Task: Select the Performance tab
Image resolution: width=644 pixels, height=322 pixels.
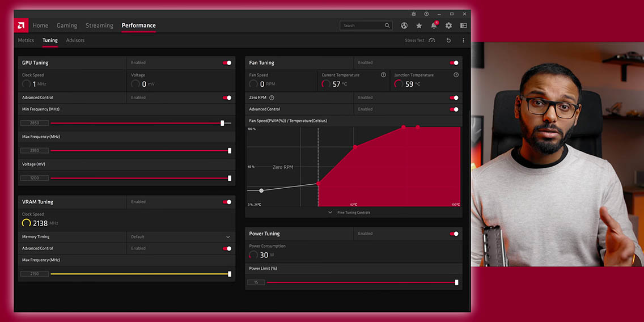Action: [139, 26]
